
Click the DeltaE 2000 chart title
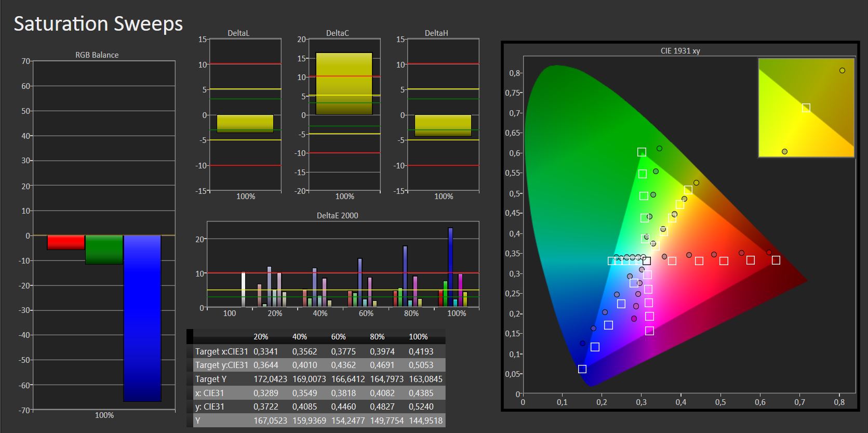tap(338, 215)
